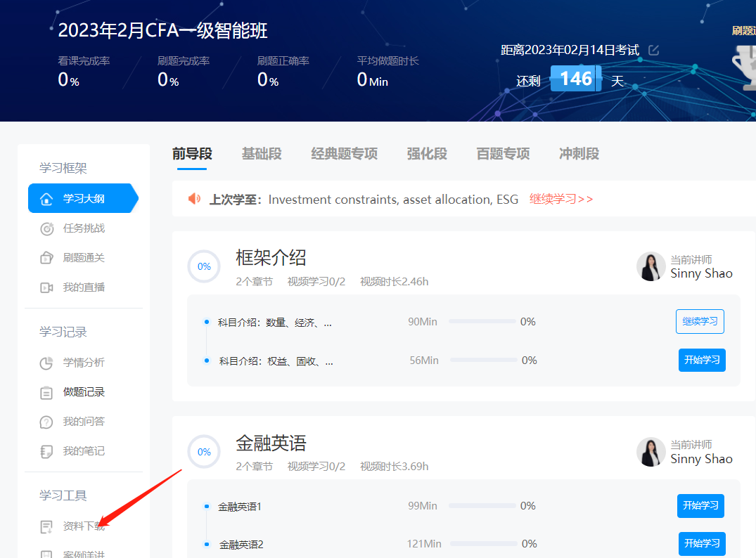The image size is (756, 558).
Task: Click the 任务挑战 target icon
Action: click(x=46, y=228)
